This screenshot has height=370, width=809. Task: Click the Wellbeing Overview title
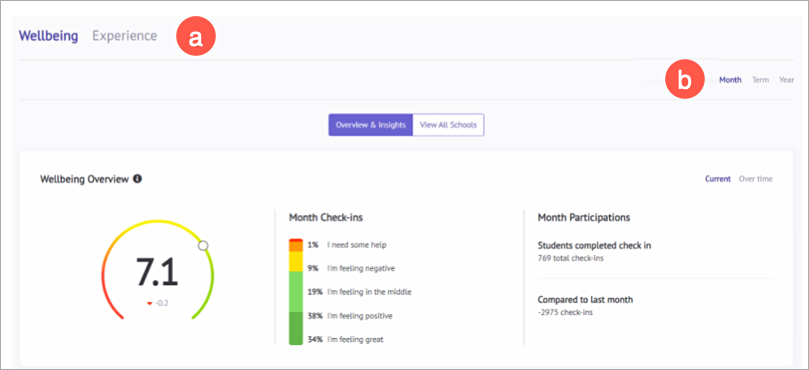(84, 179)
